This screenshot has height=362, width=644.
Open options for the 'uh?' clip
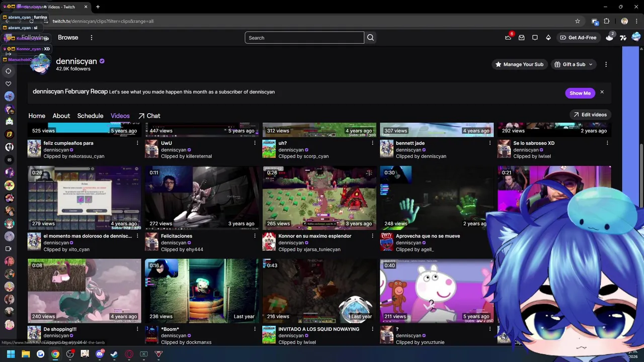coord(372,143)
